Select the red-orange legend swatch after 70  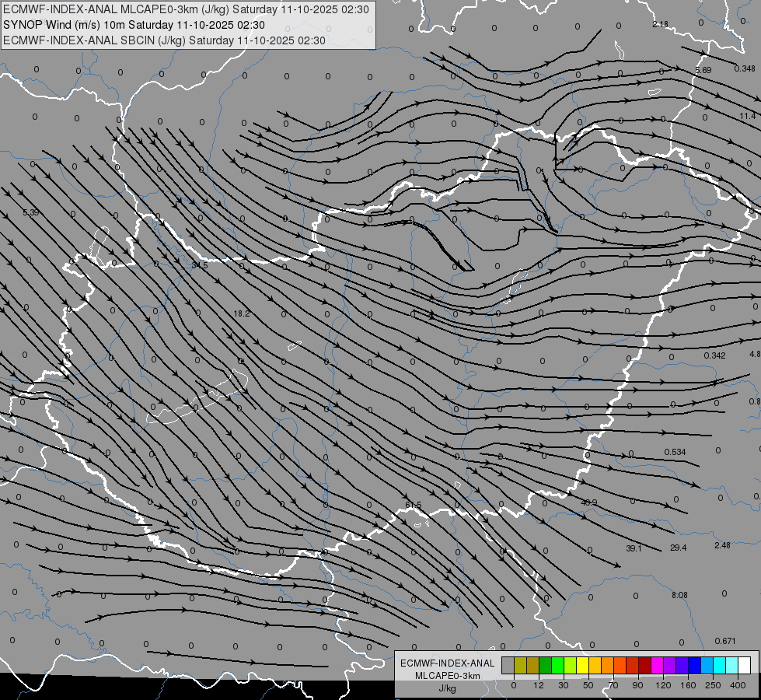tap(620, 666)
